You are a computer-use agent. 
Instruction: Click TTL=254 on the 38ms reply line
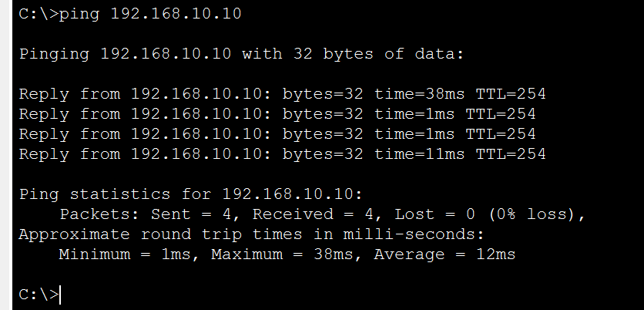coord(511,94)
